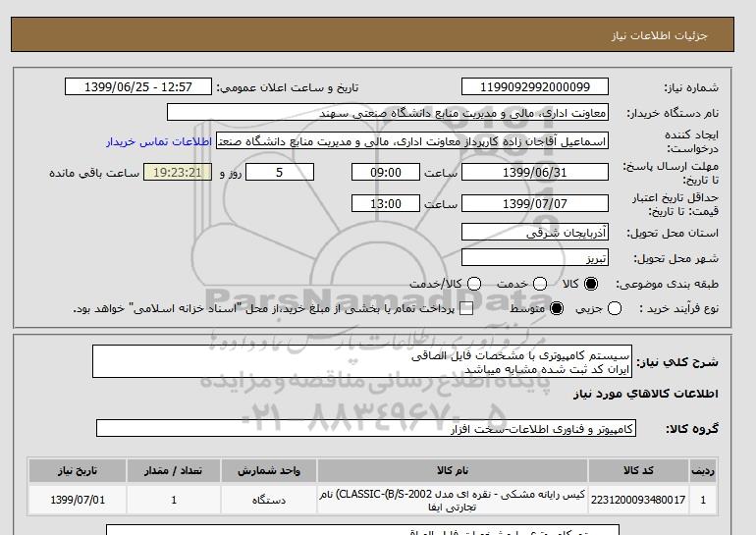Click the quantity cell showing 1

174,500
